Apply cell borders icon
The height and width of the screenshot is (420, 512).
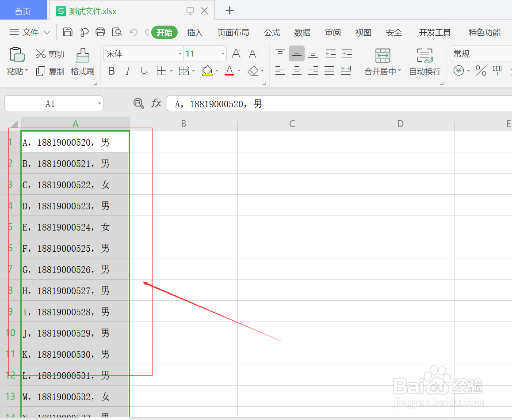point(162,71)
